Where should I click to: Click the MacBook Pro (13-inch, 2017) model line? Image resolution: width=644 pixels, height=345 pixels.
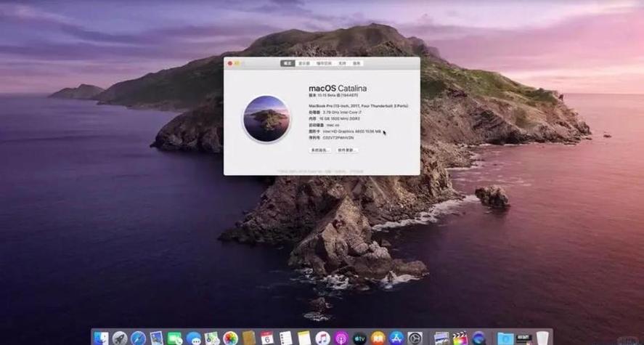click(359, 106)
